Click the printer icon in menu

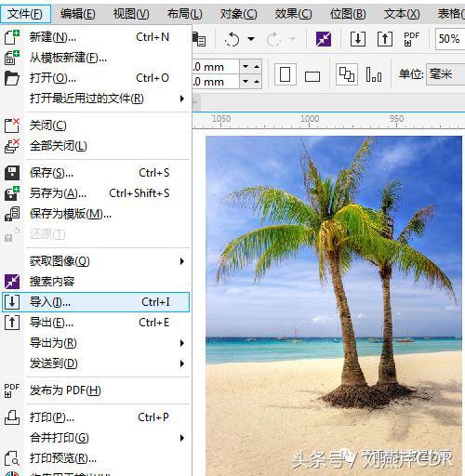click(x=12, y=417)
